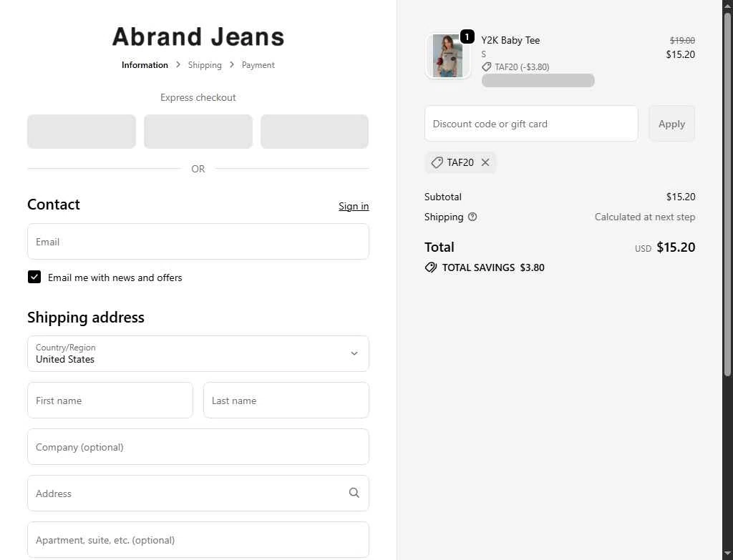Click the shipping help question mark icon
Screen dimensions: 733x560
point(472,217)
